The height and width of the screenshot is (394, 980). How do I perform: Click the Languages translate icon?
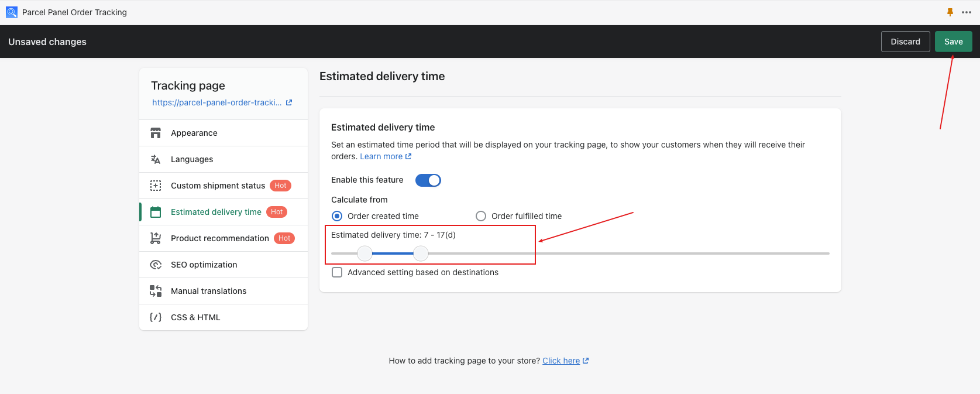pos(156,159)
